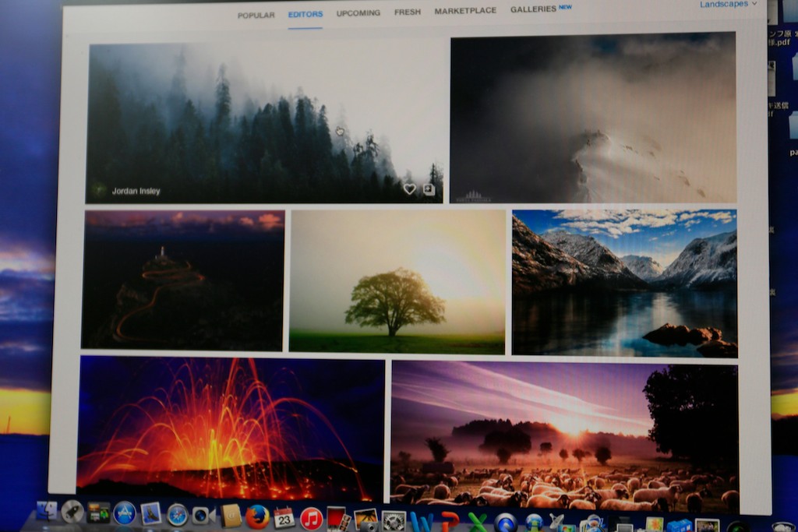The height and width of the screenshot is (532, 798).
Task: Open Finder from the Dock
Action: coord(47,511)
